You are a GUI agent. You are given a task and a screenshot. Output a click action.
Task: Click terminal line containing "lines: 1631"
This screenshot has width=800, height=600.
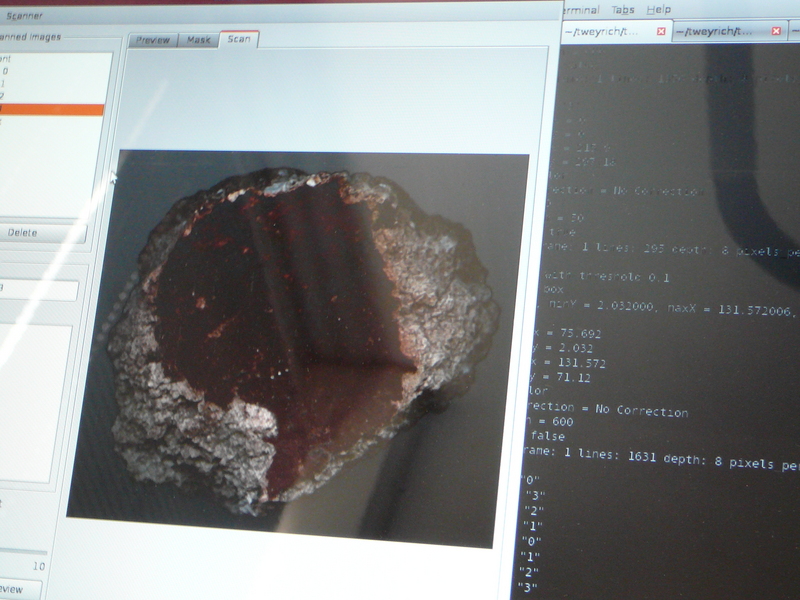click(661, 458)
